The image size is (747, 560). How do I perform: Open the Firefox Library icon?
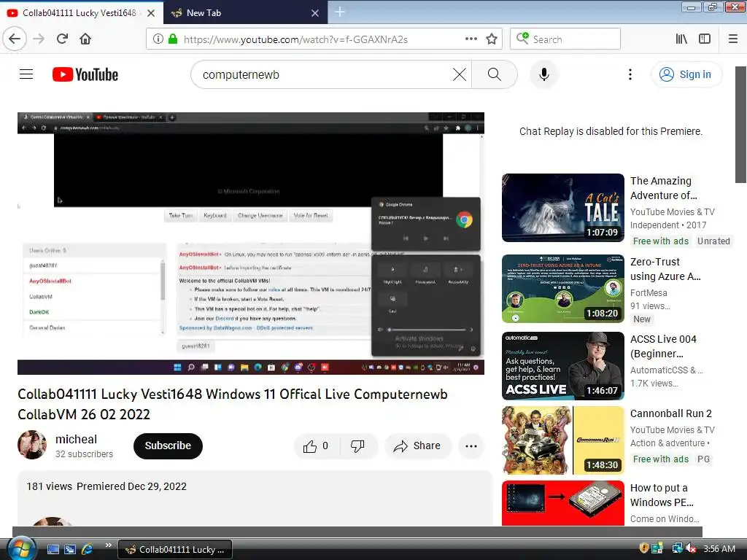[x=682, y=39]
